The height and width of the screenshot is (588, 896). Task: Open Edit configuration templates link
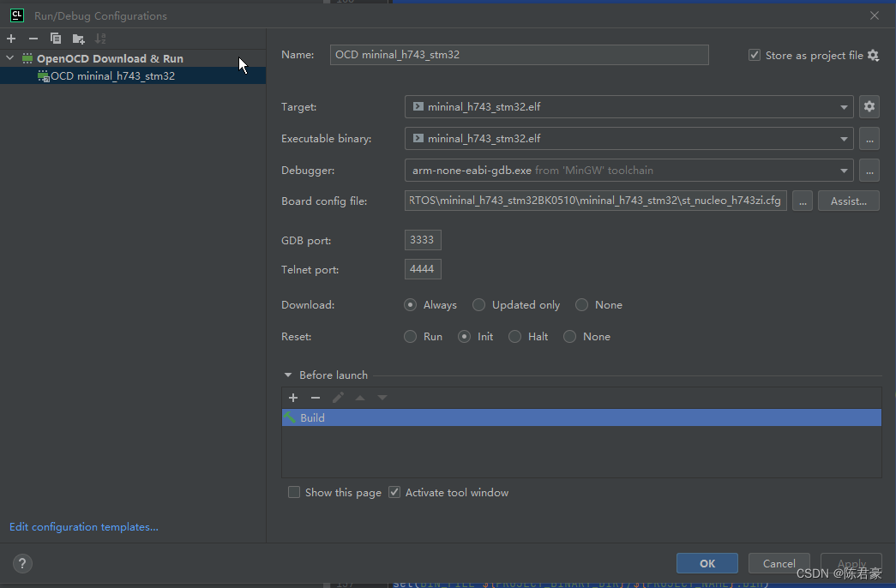tap(84, 527)
